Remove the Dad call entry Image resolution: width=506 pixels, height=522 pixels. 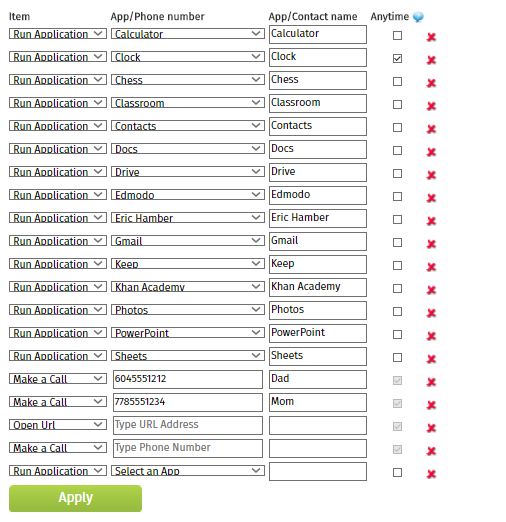pos(431,382)
